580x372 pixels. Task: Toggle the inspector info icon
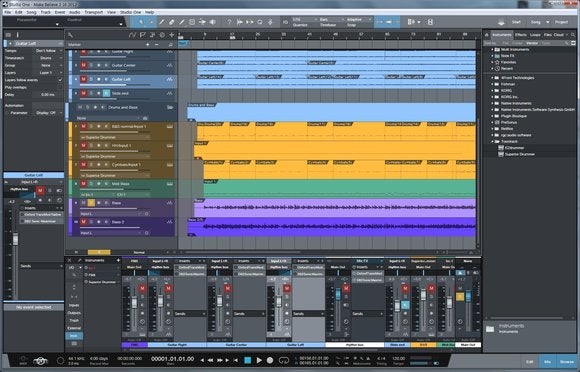pyautogui.click(x=17, y=35)
